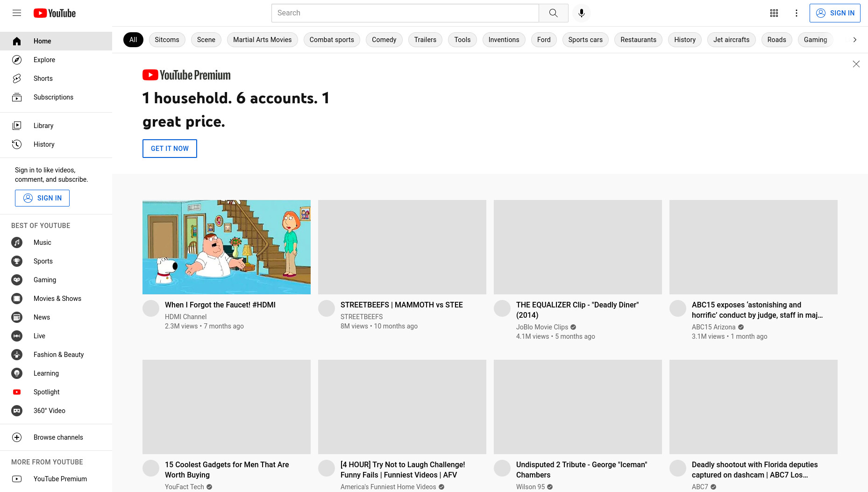Open the three-dot settings menu
Viewport: 868px width, 492px height.
point(797,13)
